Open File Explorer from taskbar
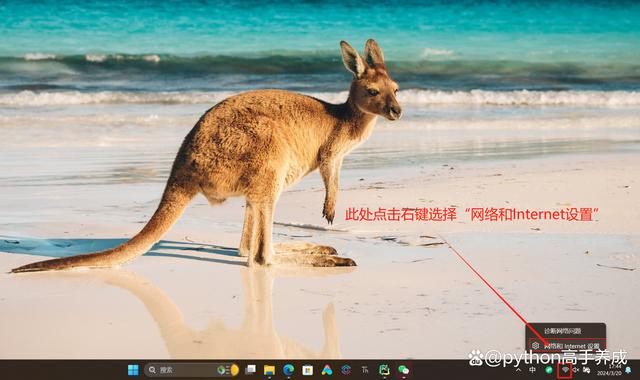Image resolution: width=640 pixels, height=380 pixels. 269,370
